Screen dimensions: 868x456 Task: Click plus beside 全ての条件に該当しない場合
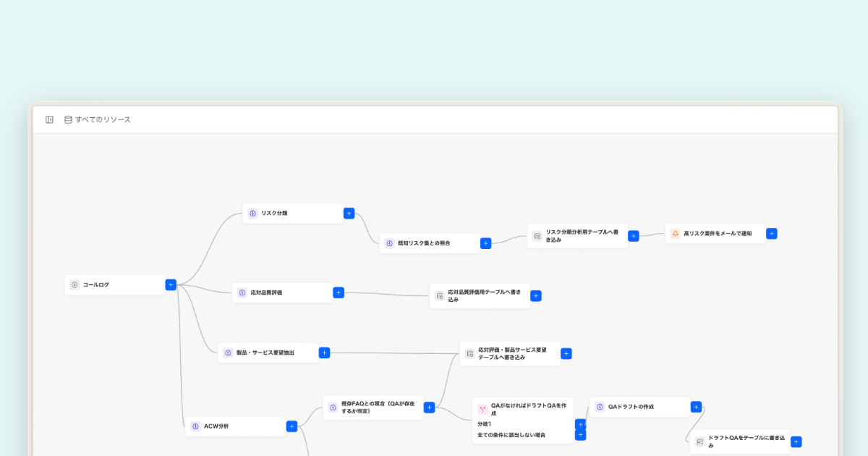coord(580,435)
